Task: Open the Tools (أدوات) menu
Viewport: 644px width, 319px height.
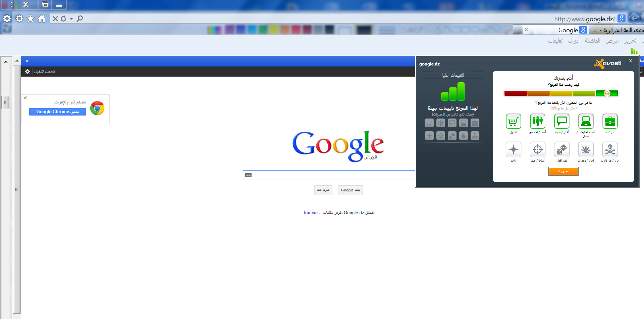Action: (573, 41)
